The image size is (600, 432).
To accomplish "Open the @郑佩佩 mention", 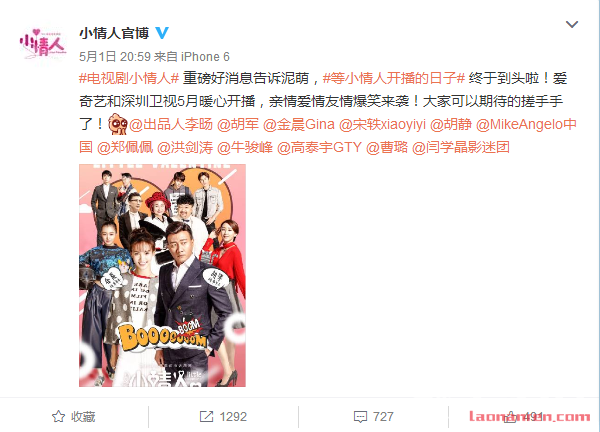I will pyautogui.click(x=125, y=147).
